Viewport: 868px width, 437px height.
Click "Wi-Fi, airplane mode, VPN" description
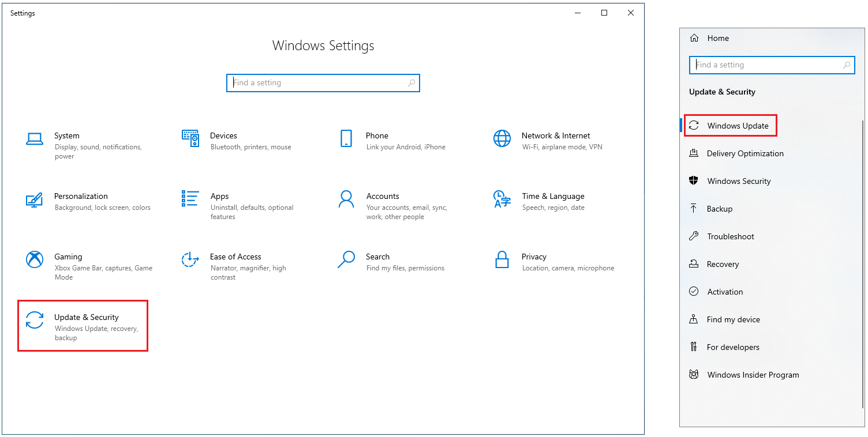point(562,147)
